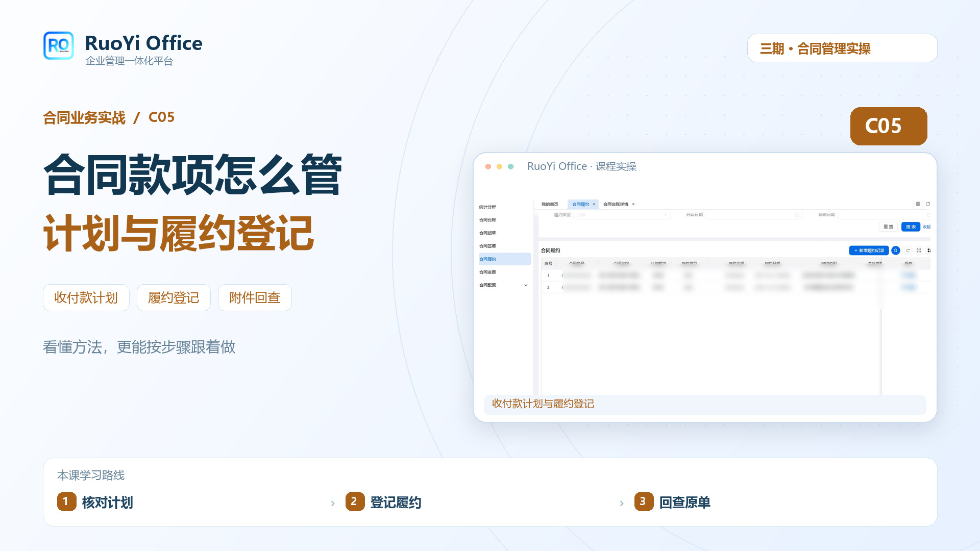Open 统计分析 in the sidebar
Image resolution: width=980 pixels, height=551 pixels.
(487, 207)
